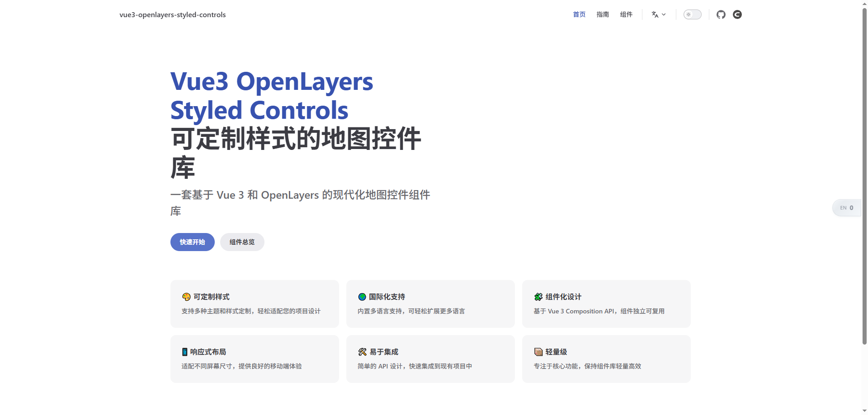Image resolution: width=868 pixels, height=415 pixels.
Task: Click text 基于 Vue 3 Composition API，组件独立可复用
Action: [x=599, y=311]
